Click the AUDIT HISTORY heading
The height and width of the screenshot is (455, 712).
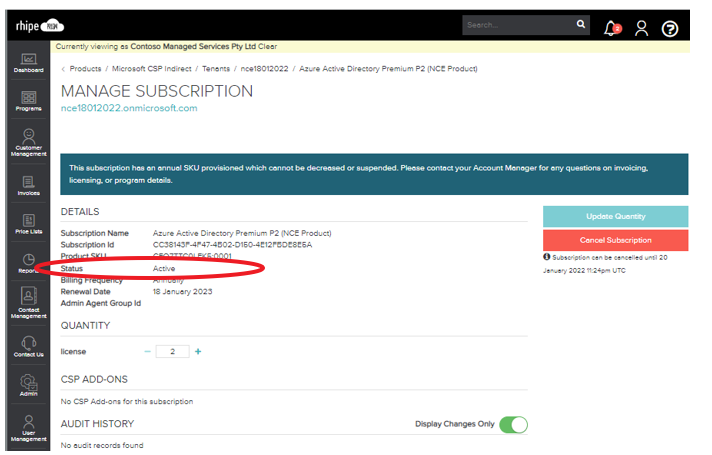[x=97, y=424]
